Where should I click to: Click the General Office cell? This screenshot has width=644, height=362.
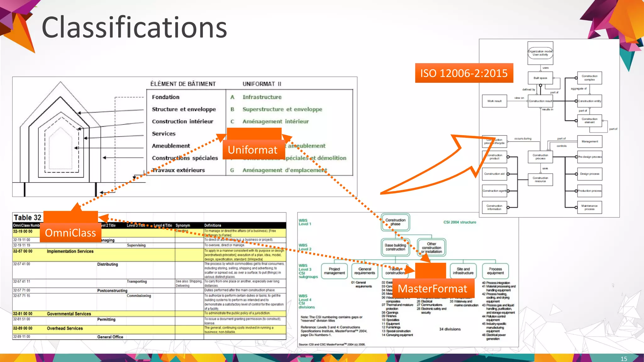110,337
